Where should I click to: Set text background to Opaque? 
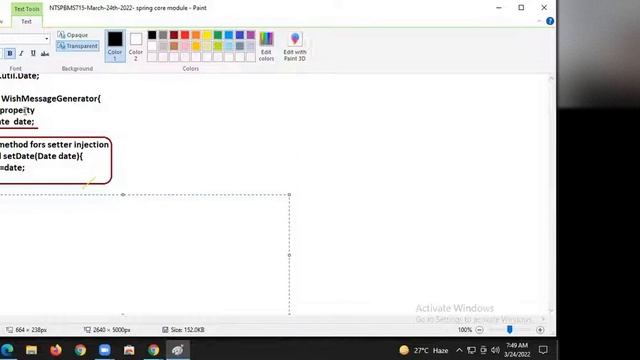pos(73,35)
